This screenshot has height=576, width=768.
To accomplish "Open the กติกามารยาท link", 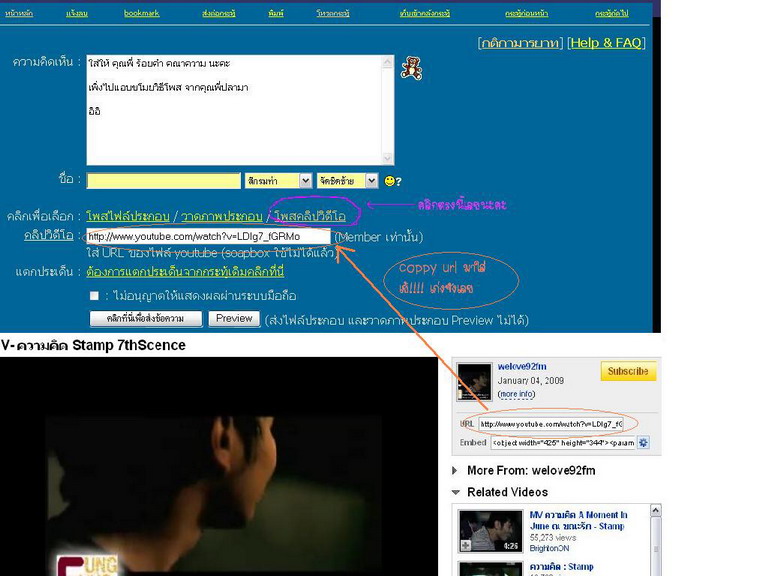I will [520, 43].
